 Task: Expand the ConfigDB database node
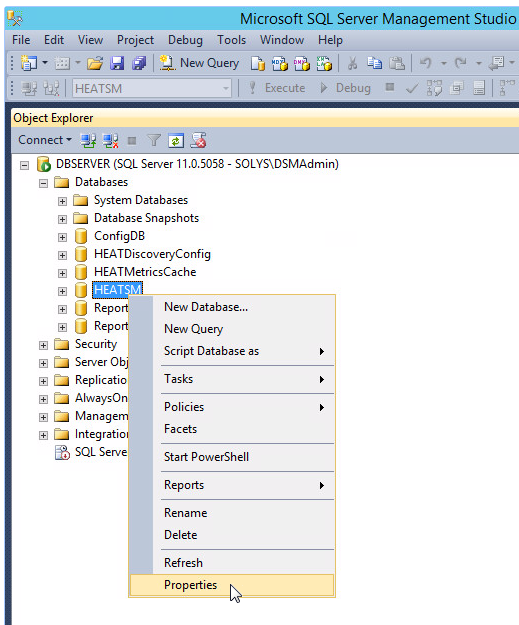pos(62,237)
